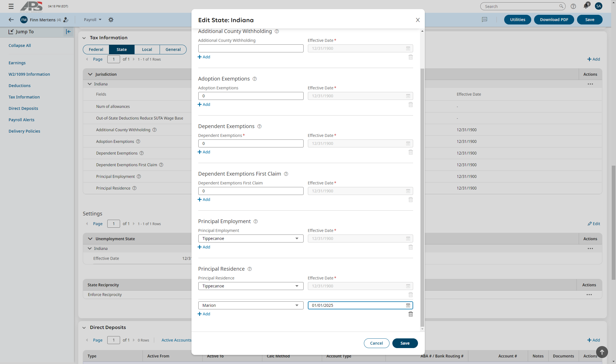This screenshot has height=364, width=616.
Task: Click the employee switch icon by Finn Mertens
Action: 66,20
